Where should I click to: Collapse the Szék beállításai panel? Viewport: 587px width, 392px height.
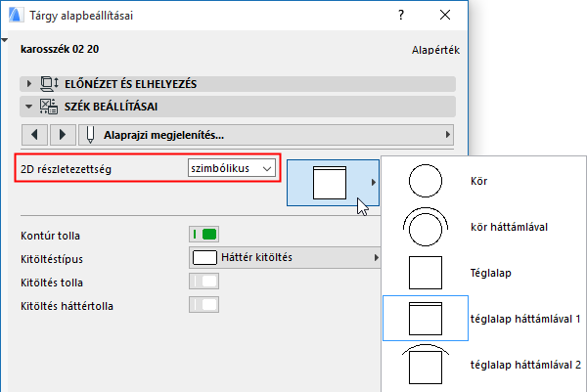(30, 107)
